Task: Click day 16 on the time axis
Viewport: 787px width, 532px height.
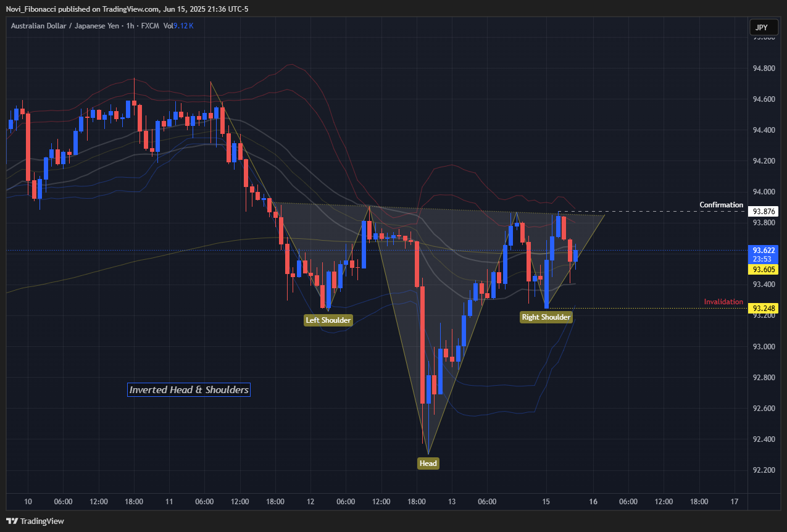Action: click(593, 502)
